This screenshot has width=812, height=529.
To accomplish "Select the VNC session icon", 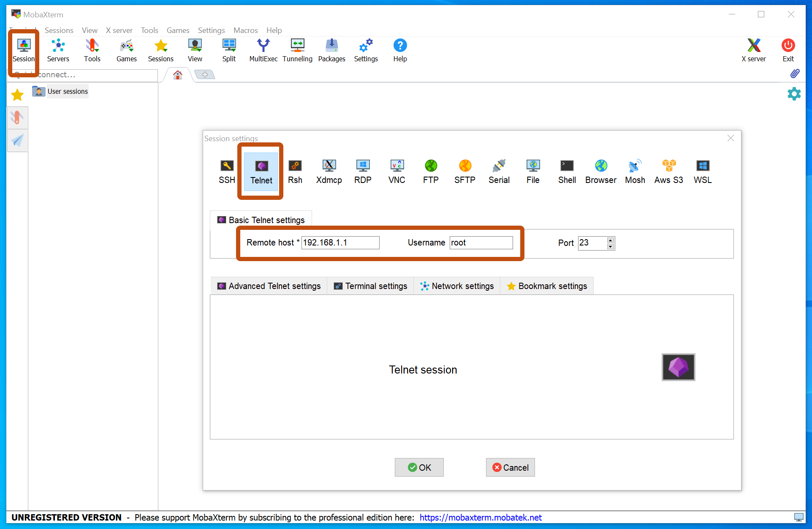I will pyautogui.click(x=397, y=172).
